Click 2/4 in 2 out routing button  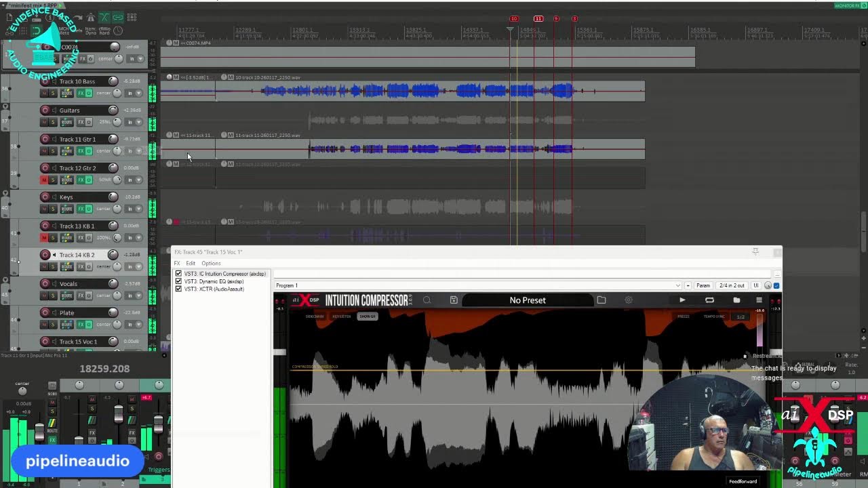click(x=732, y=285)
